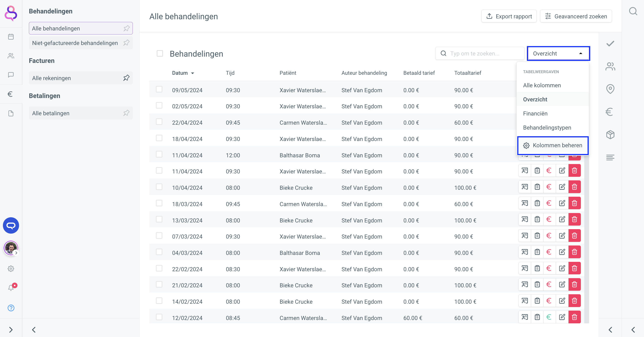Pin the Alle behandelingen view
Image resolution: width=644 pixels, height=337 pixels.
(127, 28)
